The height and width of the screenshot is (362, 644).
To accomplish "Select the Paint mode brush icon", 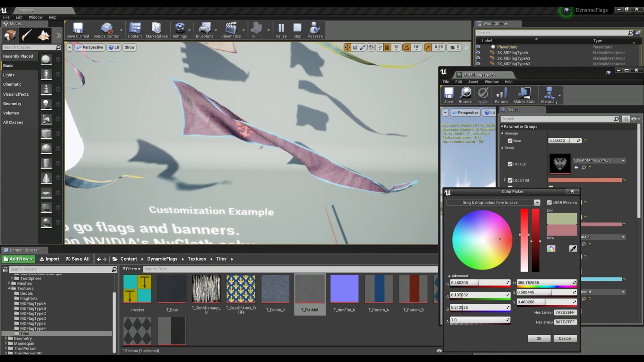I will coord(27,35).
